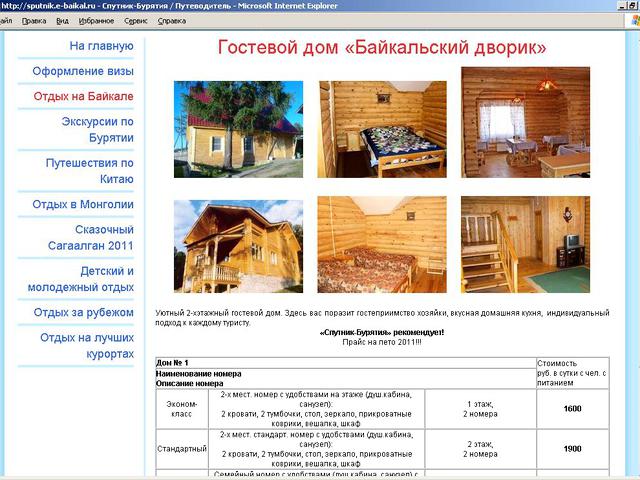Click the dining room photo with window

(x=526, y=122)
